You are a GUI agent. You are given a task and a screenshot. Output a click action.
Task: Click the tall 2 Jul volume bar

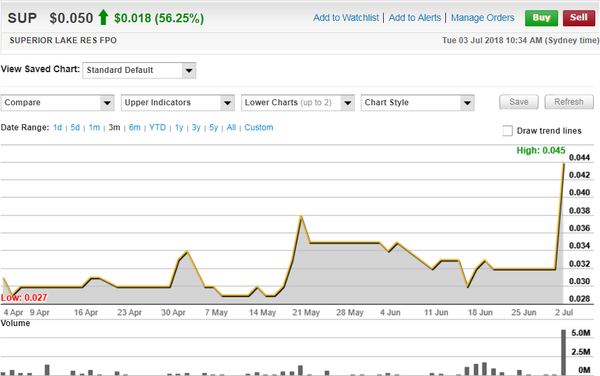[x=563, y=352]
